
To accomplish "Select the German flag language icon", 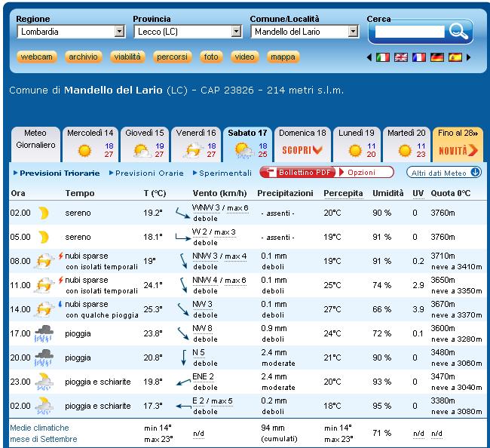I will pyautogui.click(x=437, y=57).
